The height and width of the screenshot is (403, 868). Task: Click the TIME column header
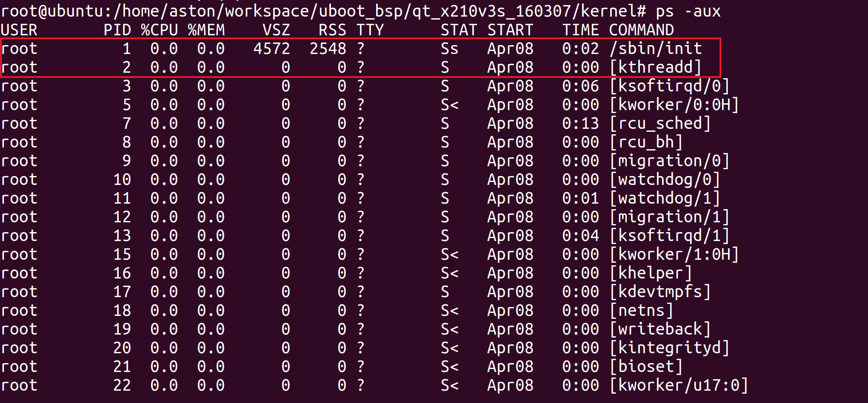(x=580, y=30)
